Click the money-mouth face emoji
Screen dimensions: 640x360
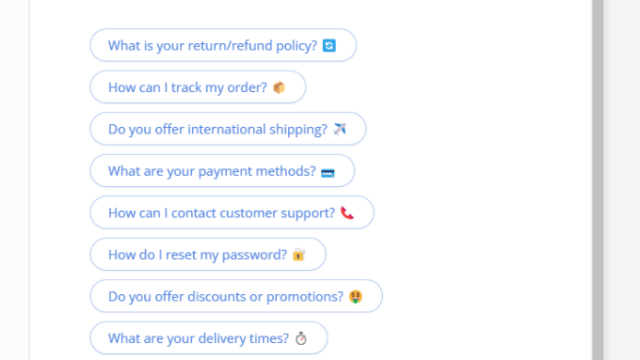(x=356, y=296)
